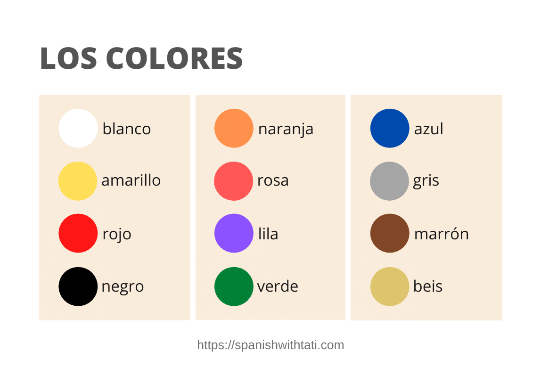
Task: Click the LOS COLORES heading
Action: [141, 59]
